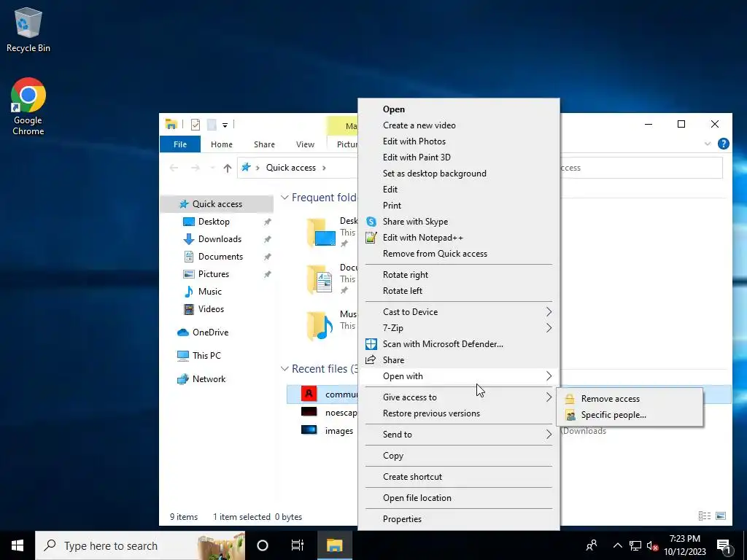The width and height of the screenshot is (747, 560).
Task: Click the Forward navigation arrow
Action: 195,168
